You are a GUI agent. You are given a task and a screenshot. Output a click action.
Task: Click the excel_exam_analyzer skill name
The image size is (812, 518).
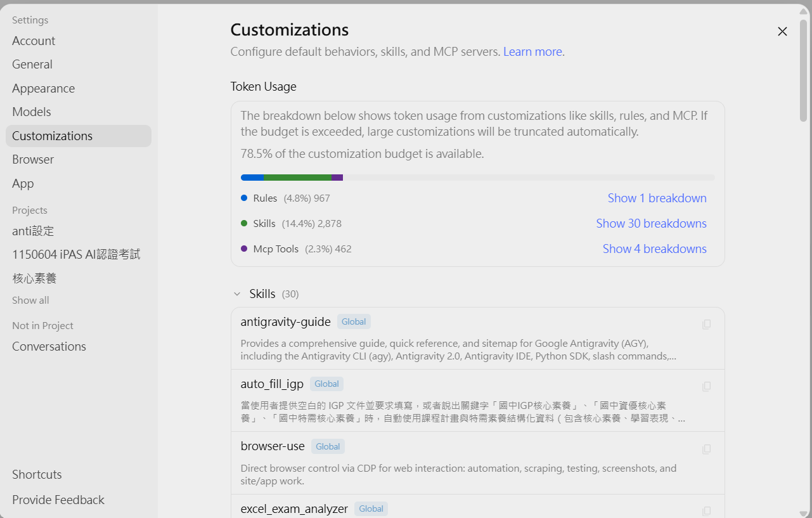click(294, 508)
